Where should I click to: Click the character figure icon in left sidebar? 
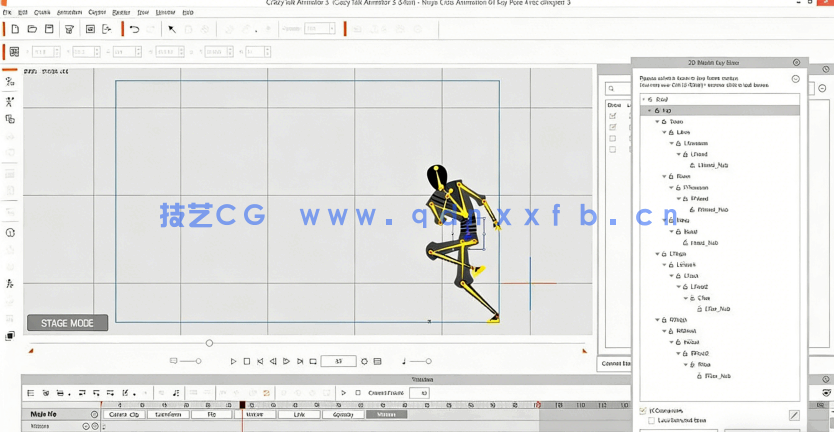pos(10,101)
